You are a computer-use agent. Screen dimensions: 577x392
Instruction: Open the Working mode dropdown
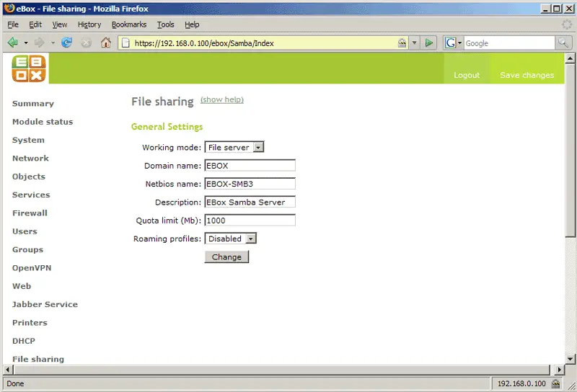click(234, 147)
